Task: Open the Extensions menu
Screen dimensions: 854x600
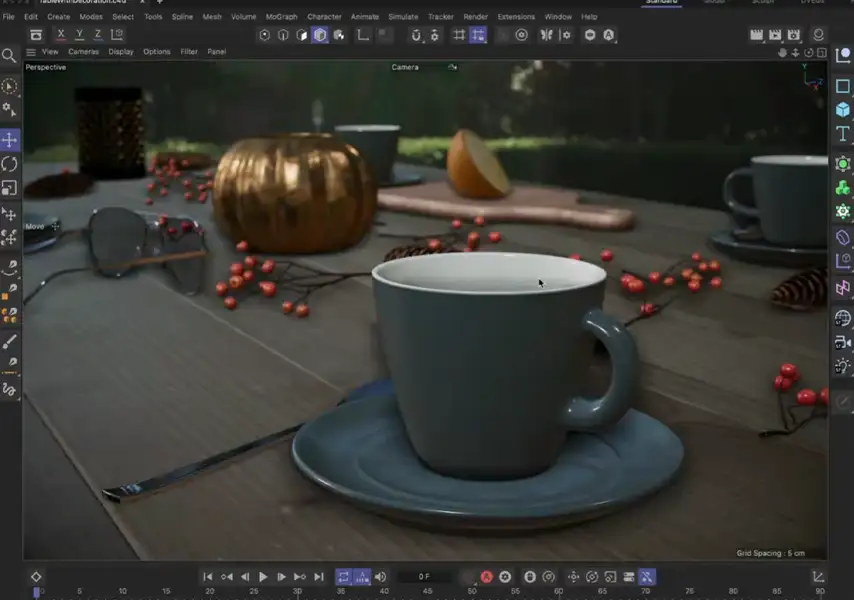Action: tap(517, 16)
